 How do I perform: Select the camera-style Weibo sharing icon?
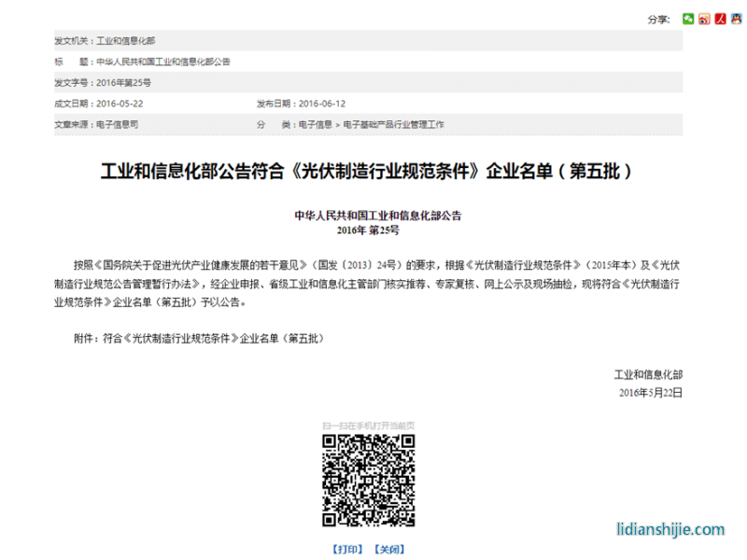pos(704,18)
